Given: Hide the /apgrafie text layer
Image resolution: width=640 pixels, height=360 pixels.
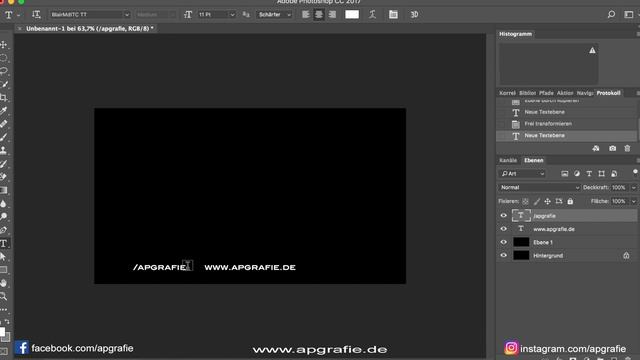Looking at the screenshot, I should 503,216.
